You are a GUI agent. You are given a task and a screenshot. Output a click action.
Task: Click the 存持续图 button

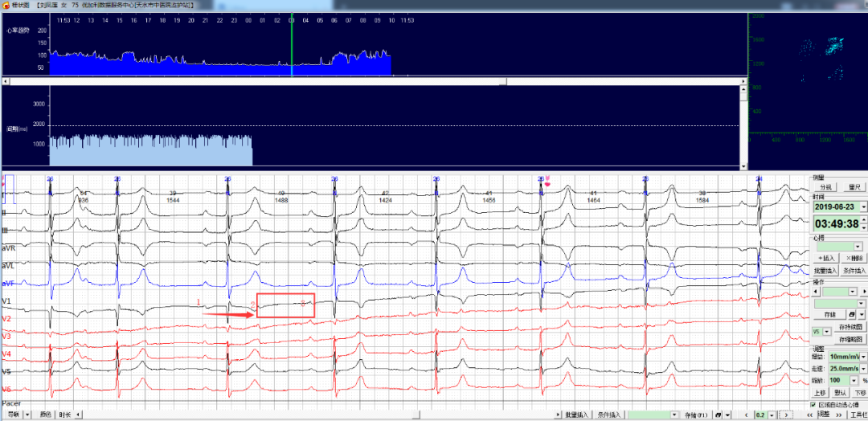point(851,326)
